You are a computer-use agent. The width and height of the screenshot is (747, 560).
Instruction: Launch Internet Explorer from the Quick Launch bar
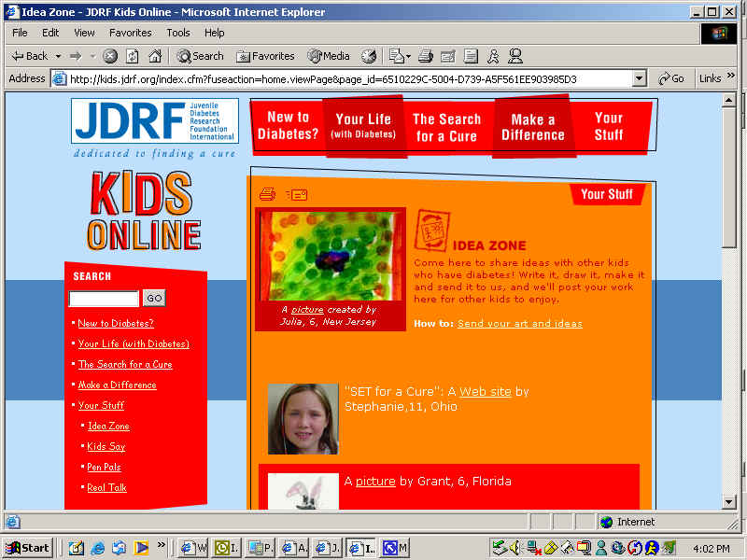click(x=98, y=548)
